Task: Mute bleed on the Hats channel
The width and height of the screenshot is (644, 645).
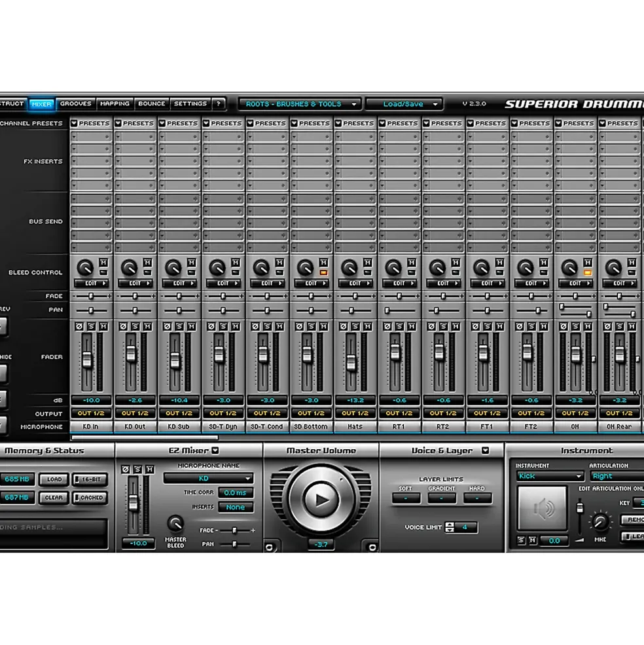Action: (x=368, y=263)
